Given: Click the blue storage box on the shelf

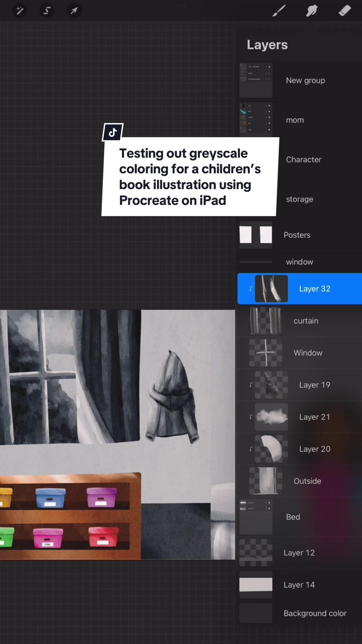Looking at the screenshot, I should point(51,498).
